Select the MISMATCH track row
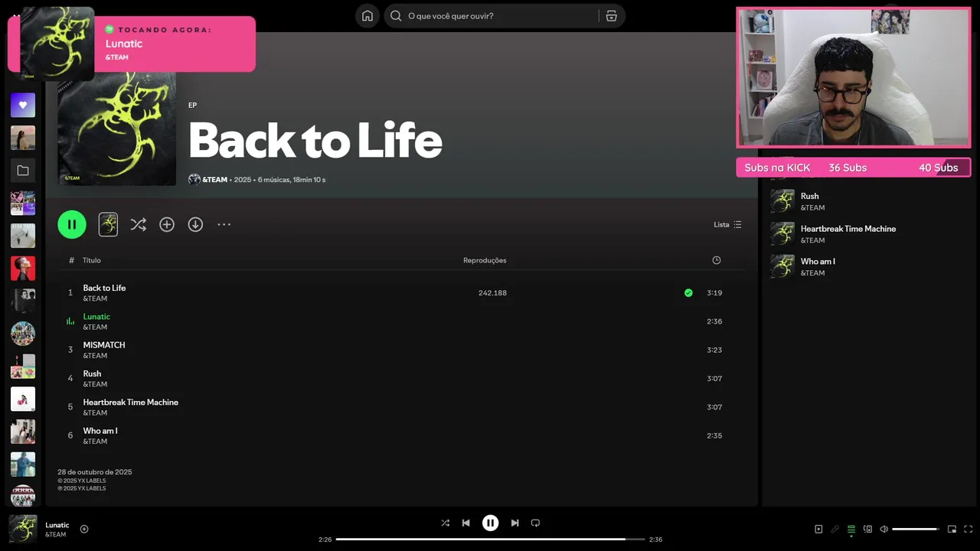The height and width of the screenshot is (551, 980). (x=402, y=350)
